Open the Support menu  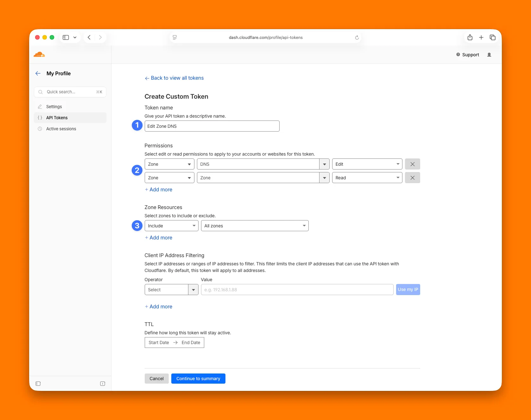[467, 54]
